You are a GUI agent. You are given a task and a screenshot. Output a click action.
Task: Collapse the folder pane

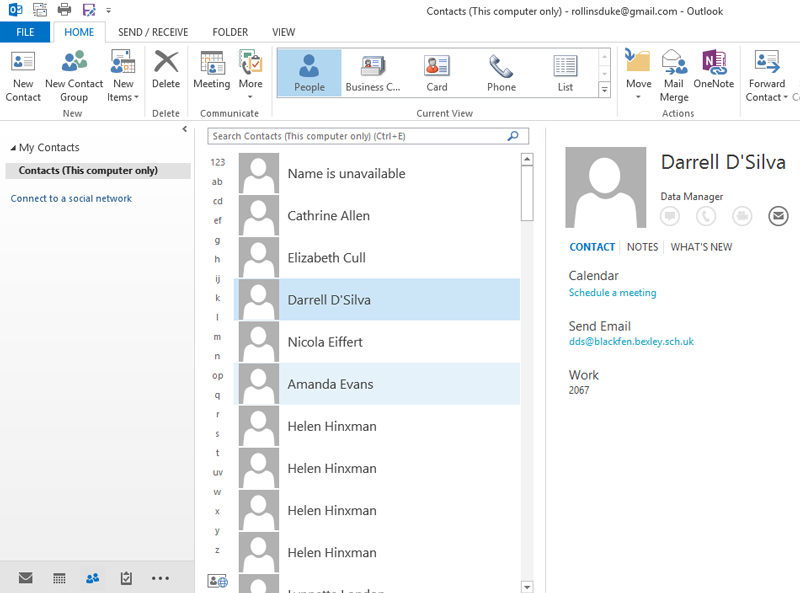[x=185, y=129]
